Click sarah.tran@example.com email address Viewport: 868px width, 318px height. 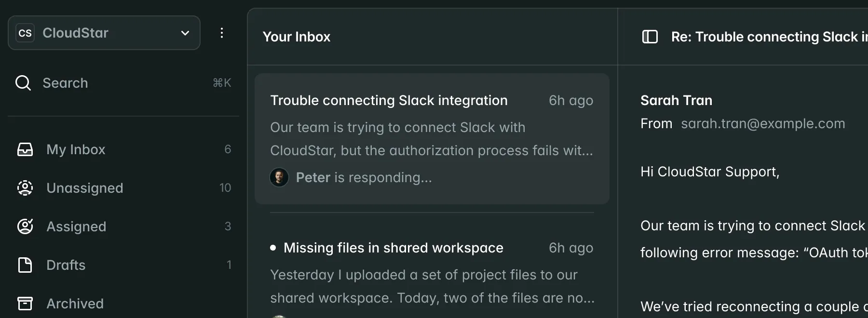point(763,124)
